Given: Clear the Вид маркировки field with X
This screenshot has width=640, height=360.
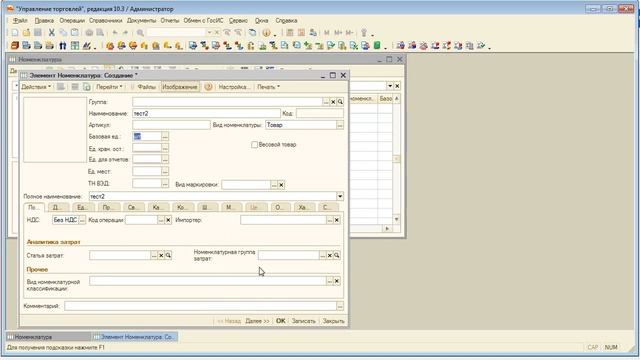Looking at the screenshot, I should [x=281, y=185].
